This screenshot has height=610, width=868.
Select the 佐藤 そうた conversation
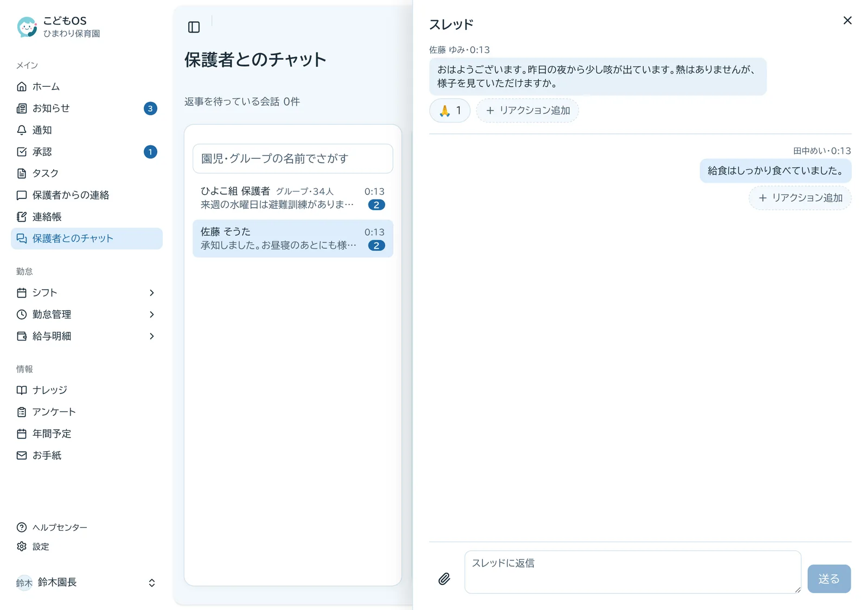[x=293, y=239]
